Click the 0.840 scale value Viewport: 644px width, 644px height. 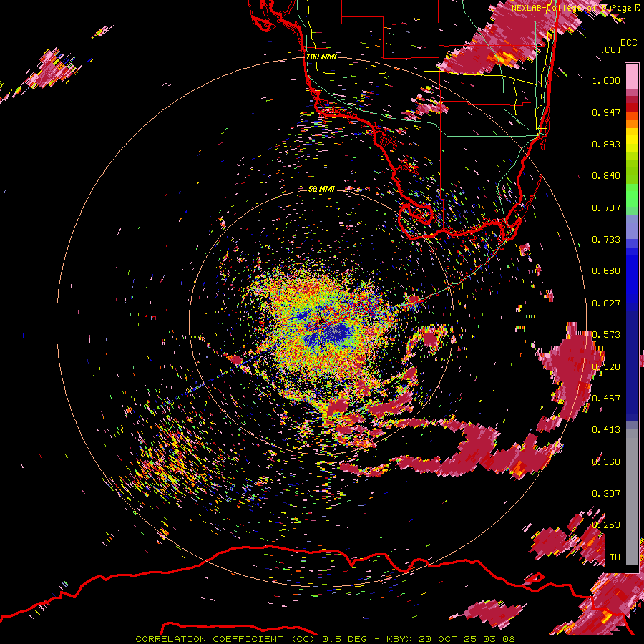click(606, 176)
